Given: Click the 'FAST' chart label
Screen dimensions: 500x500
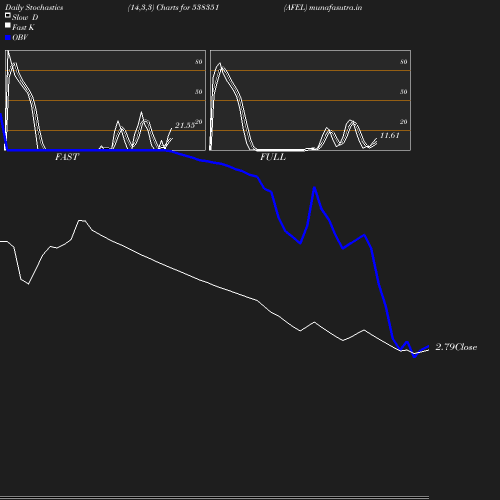Looking at the screenshot, I should (x=67, y=157).
